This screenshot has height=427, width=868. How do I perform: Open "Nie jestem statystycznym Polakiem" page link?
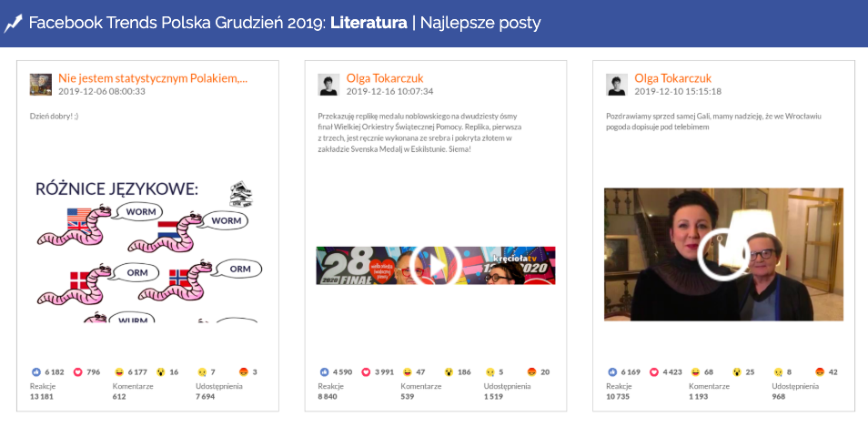153,78
